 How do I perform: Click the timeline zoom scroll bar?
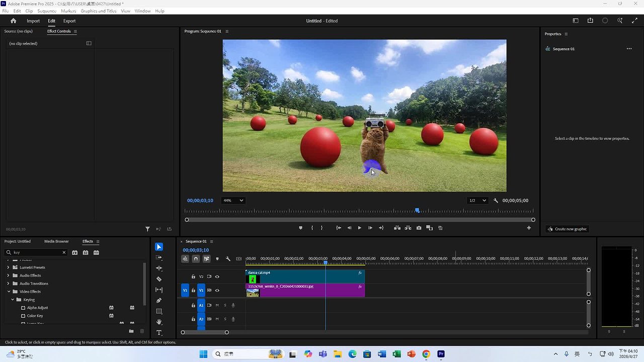[x=205, y=332]
